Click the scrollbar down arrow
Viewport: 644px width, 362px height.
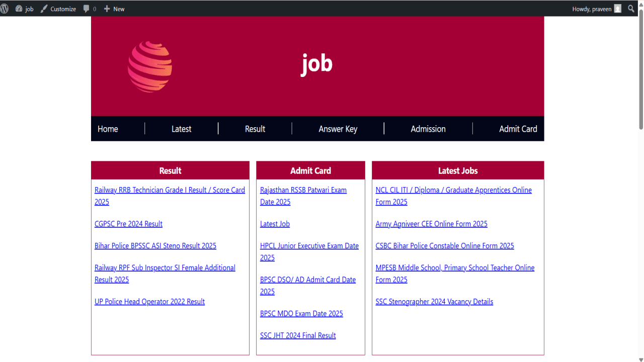[640, 358]
